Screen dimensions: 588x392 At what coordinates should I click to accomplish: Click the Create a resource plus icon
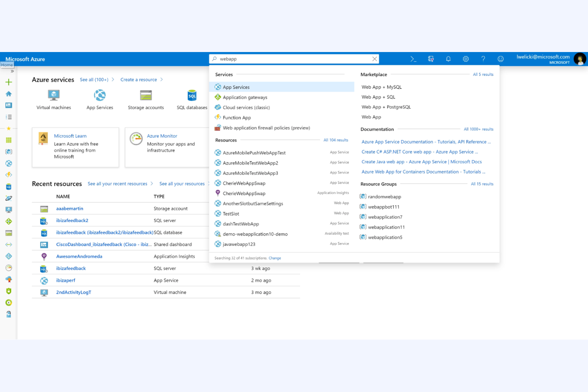coord(9,82)
